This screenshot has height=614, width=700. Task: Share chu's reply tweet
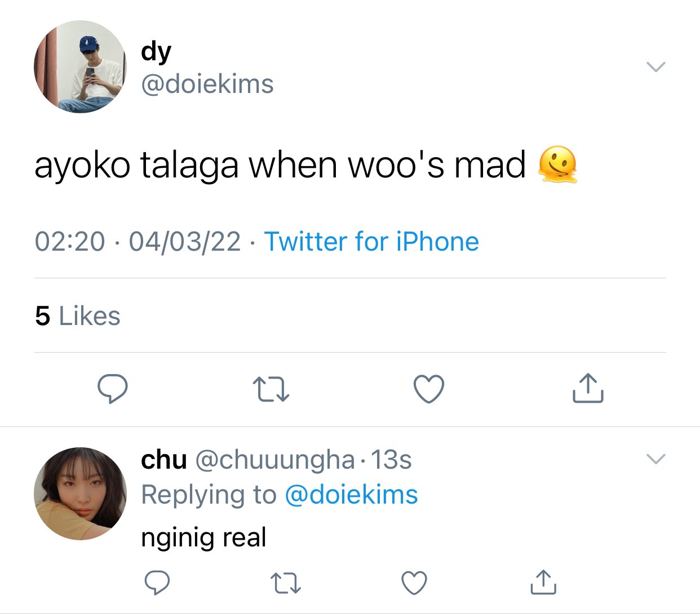coord(543,582)
